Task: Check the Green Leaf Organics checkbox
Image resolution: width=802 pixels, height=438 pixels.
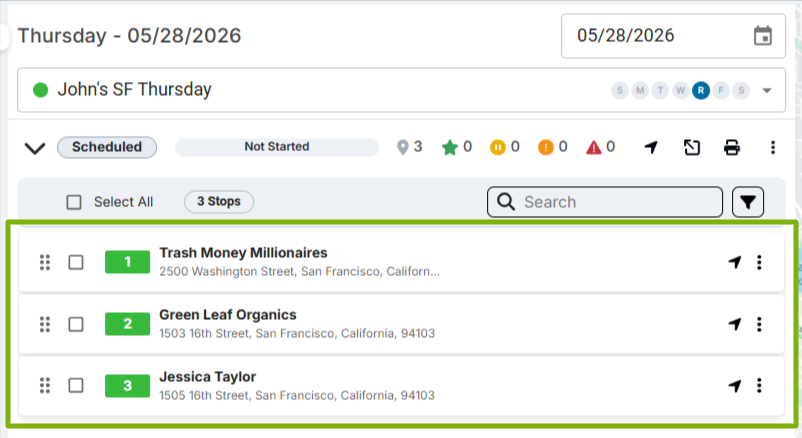Action: click(76, 324)
